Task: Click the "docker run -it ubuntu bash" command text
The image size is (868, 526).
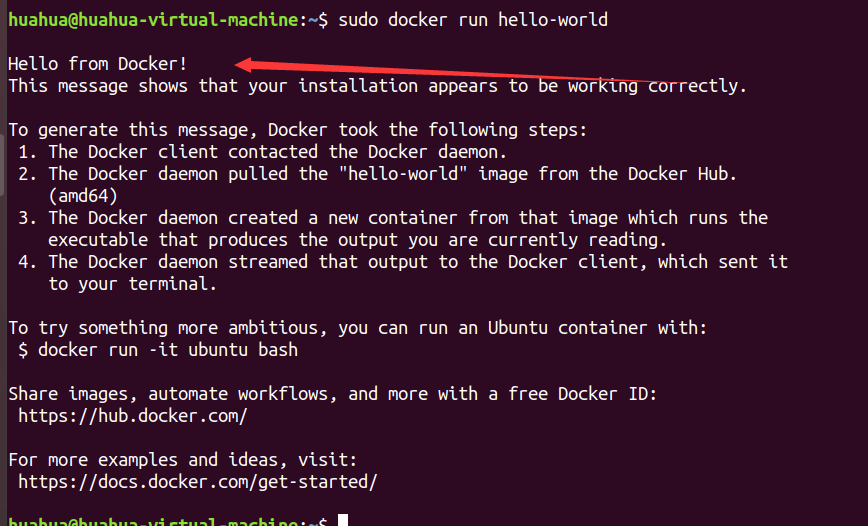Action: (168, 350)
